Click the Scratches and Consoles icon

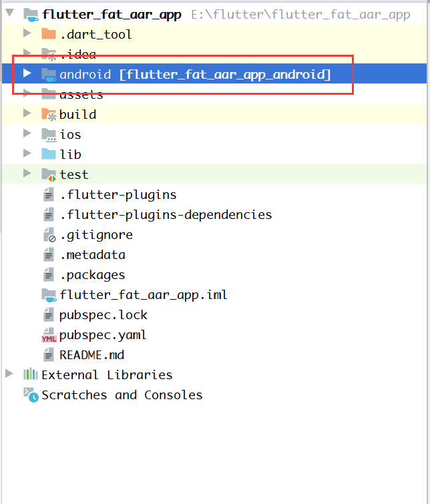coord(31,395)
